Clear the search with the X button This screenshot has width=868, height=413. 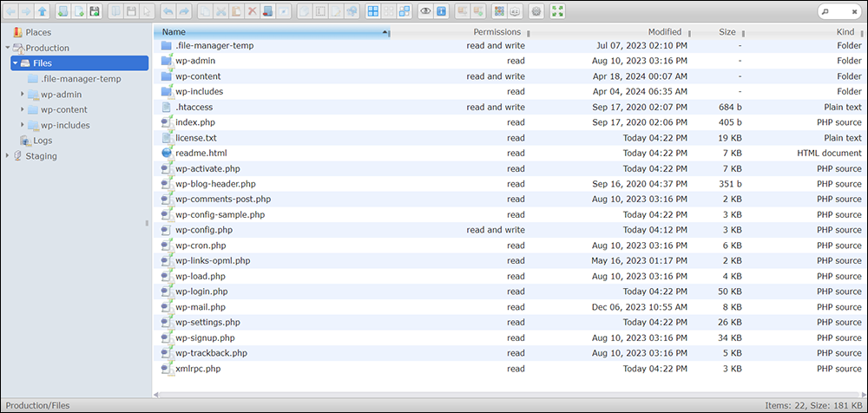tap(855, 11)
